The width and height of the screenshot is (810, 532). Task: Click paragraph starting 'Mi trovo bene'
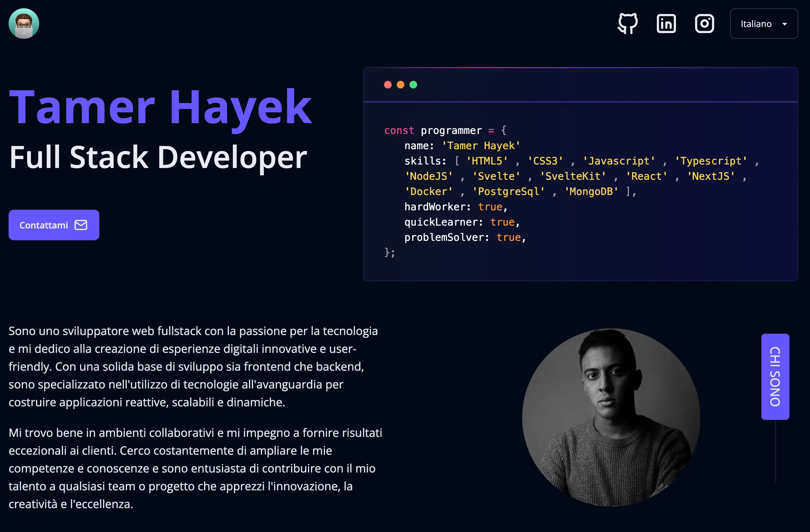pos(195,468)
